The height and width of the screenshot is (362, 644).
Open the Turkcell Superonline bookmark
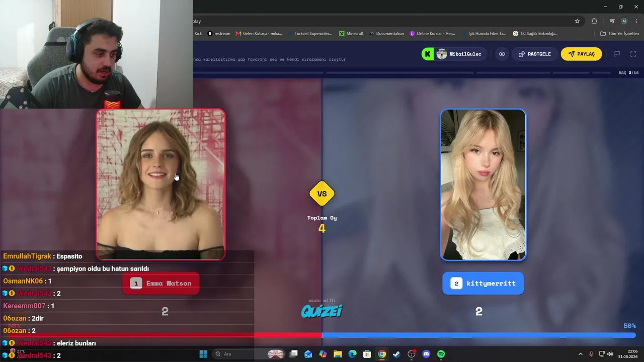click(x=310, y=34)
